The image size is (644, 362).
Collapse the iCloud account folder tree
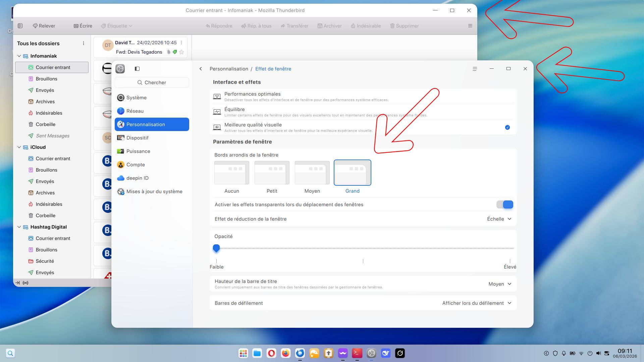click(19, 147)
